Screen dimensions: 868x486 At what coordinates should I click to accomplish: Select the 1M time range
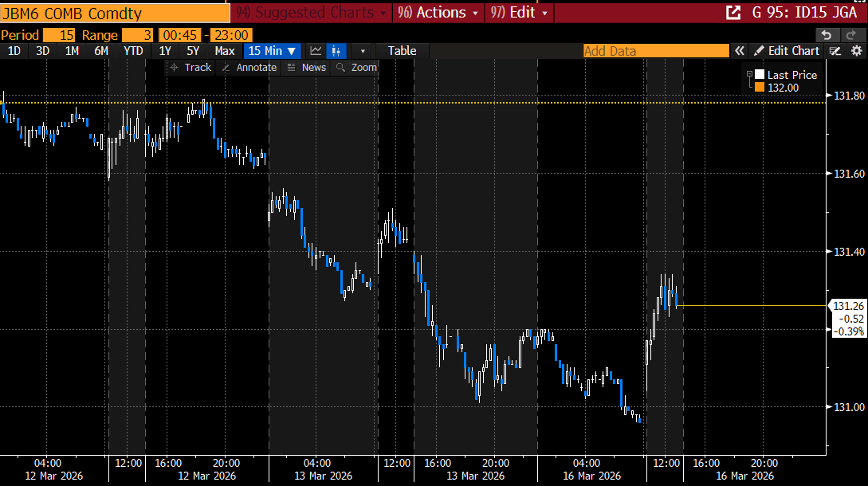pos(72,51)
